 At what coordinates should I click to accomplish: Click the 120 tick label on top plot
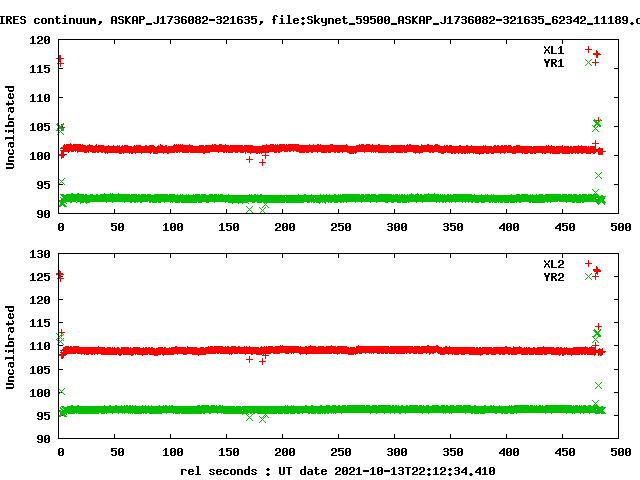[x=40, y=40]
